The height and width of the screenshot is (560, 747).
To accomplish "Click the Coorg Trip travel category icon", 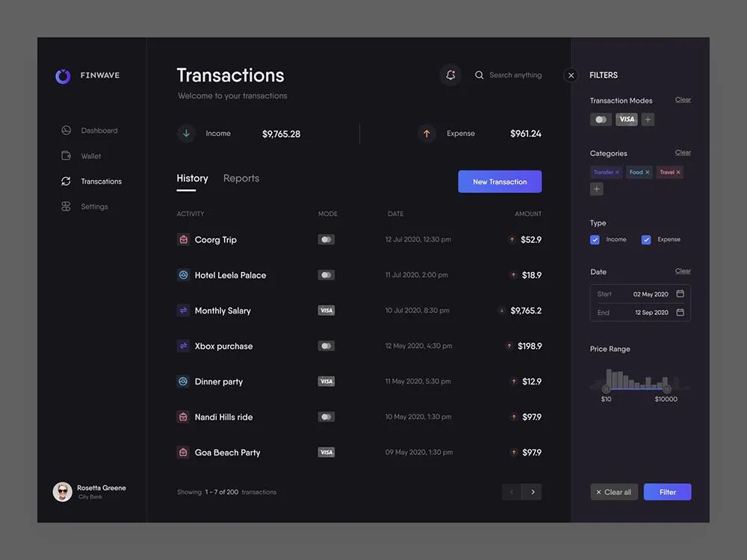I will pyautogui.click(x=184, y=240).
